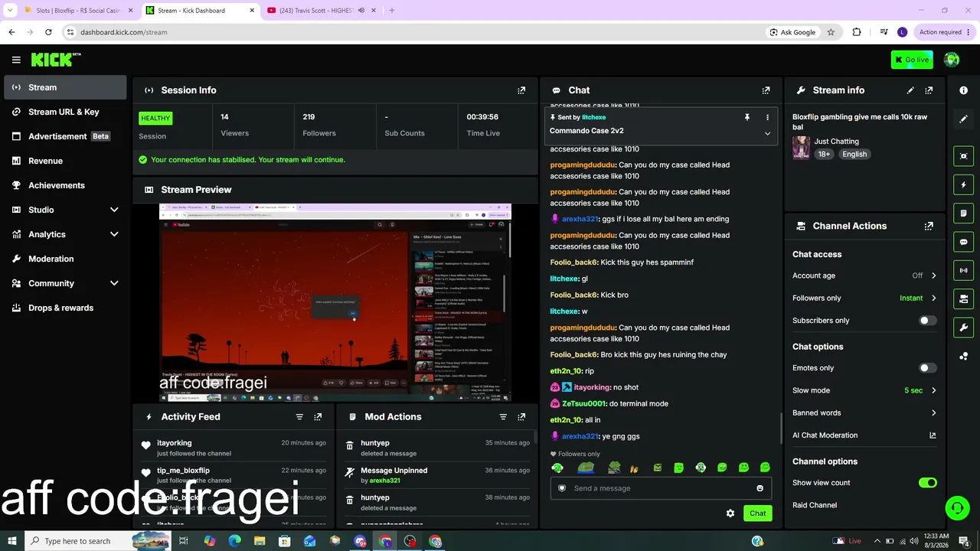980x551 pixels.
Task: Focus the dashboard.kick.com address bar
Action: [413, 32]
